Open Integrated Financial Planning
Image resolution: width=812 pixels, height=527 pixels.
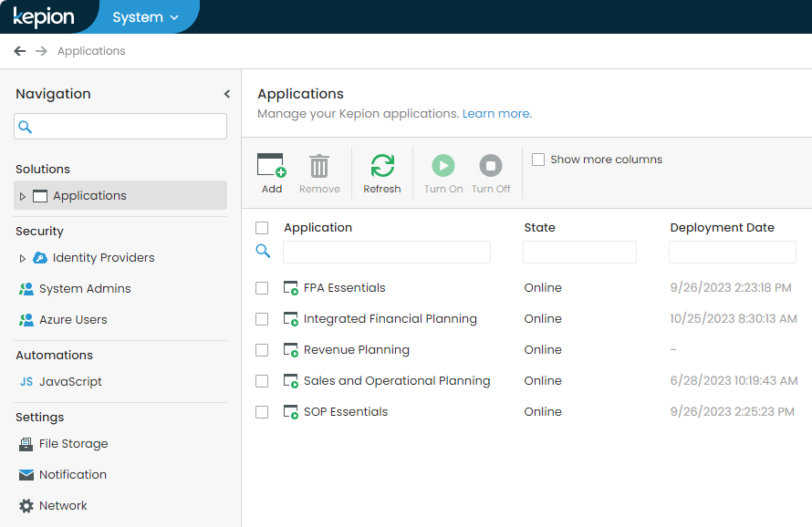(390, 318)
